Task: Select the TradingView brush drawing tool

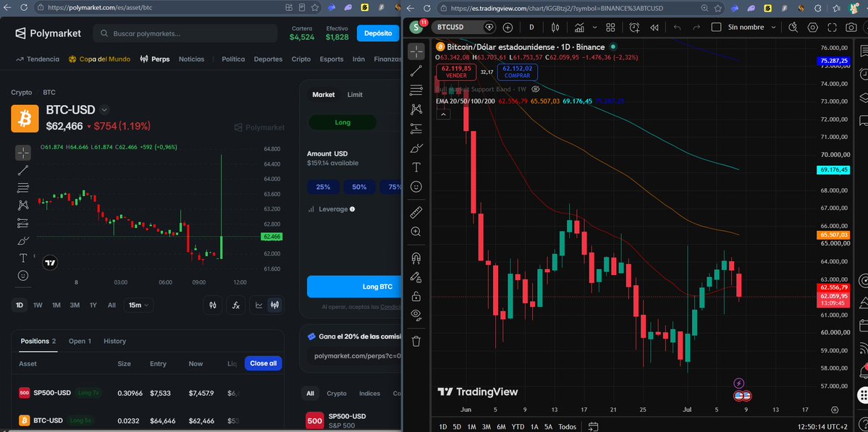Action: tap(416, 148)
